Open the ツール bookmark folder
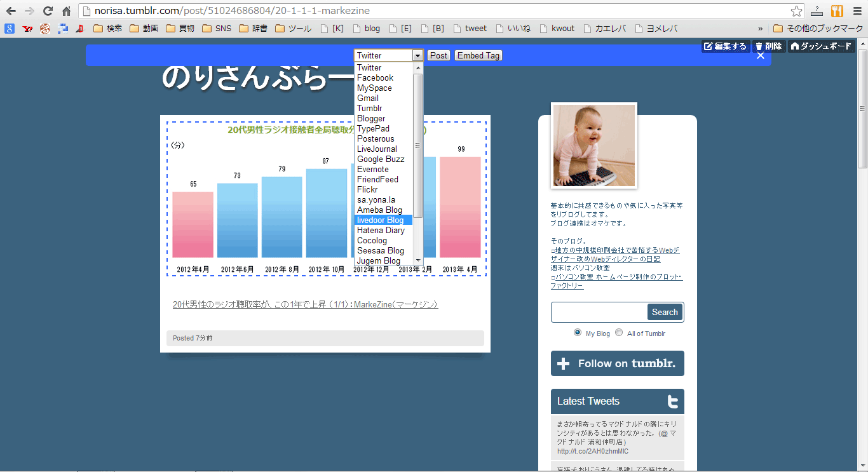This screenshot has width=868, height=472. click(293, 28)
